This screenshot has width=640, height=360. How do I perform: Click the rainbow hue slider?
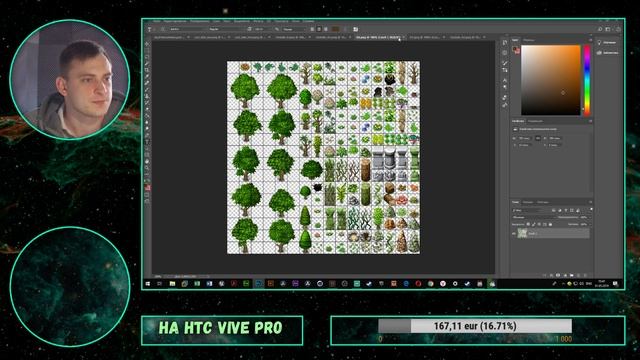[x=587, y=80]
